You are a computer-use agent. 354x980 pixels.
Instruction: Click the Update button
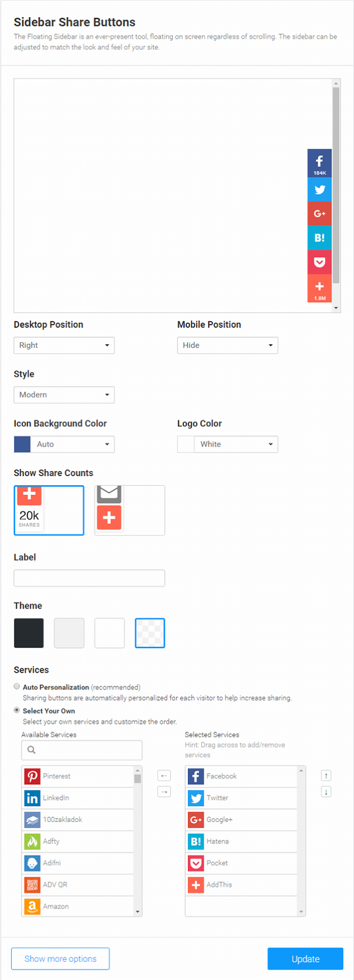306,959
